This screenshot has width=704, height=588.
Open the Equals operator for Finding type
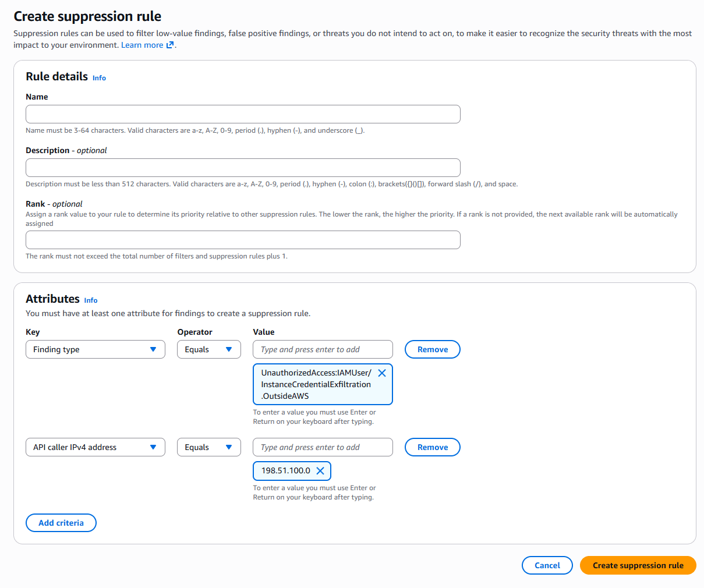[208, 349]
